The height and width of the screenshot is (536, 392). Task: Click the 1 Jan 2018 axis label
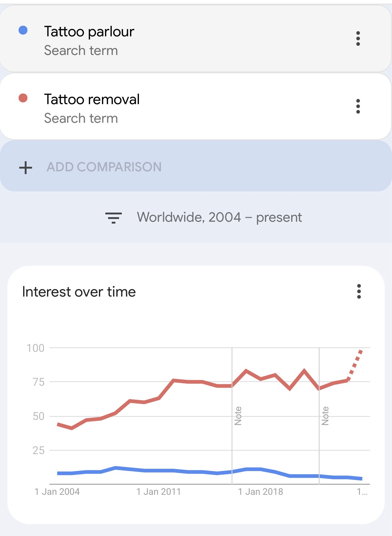point(260,492)
